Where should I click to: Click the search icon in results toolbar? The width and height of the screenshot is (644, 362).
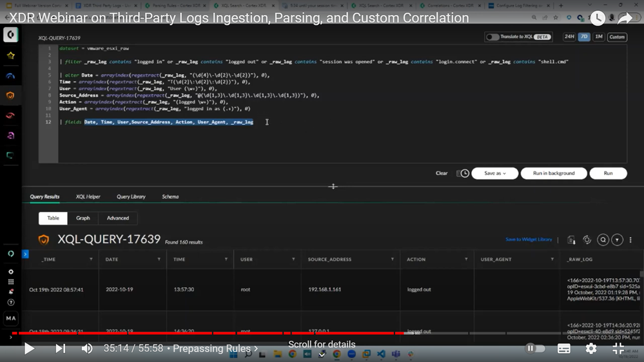coord(603,240)
